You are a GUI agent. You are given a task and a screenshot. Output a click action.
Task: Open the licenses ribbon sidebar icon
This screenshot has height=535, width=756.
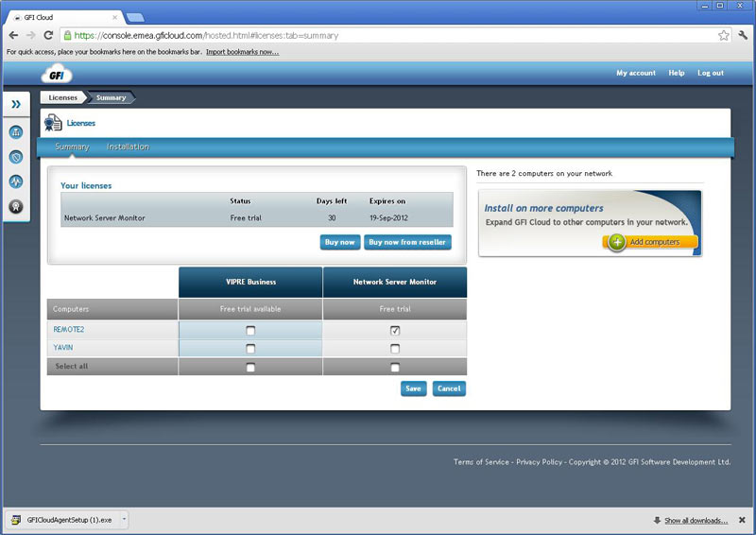(16, 207)
